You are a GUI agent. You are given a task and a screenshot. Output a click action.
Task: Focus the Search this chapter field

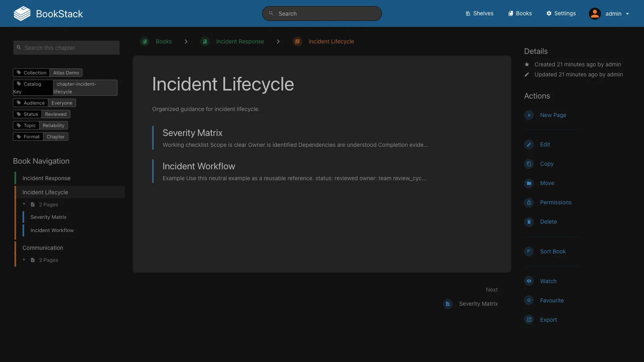pyautogui.click(x=66, y=47)
